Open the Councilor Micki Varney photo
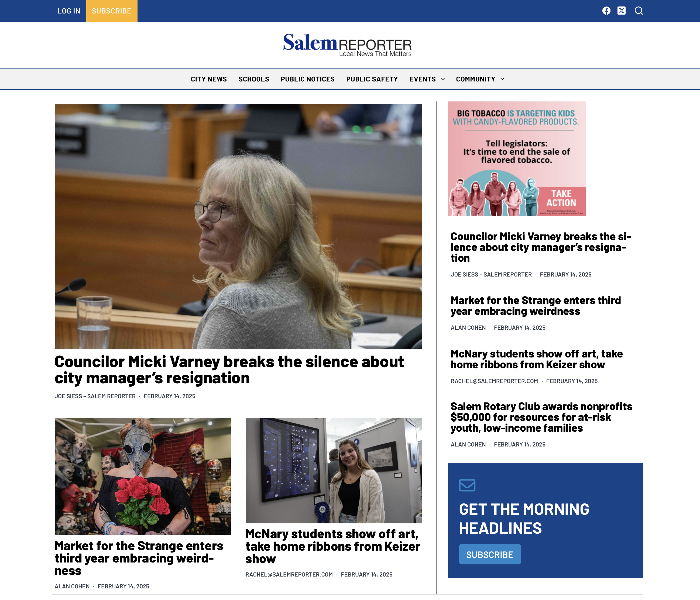The image size is (700, 600). 238,226
